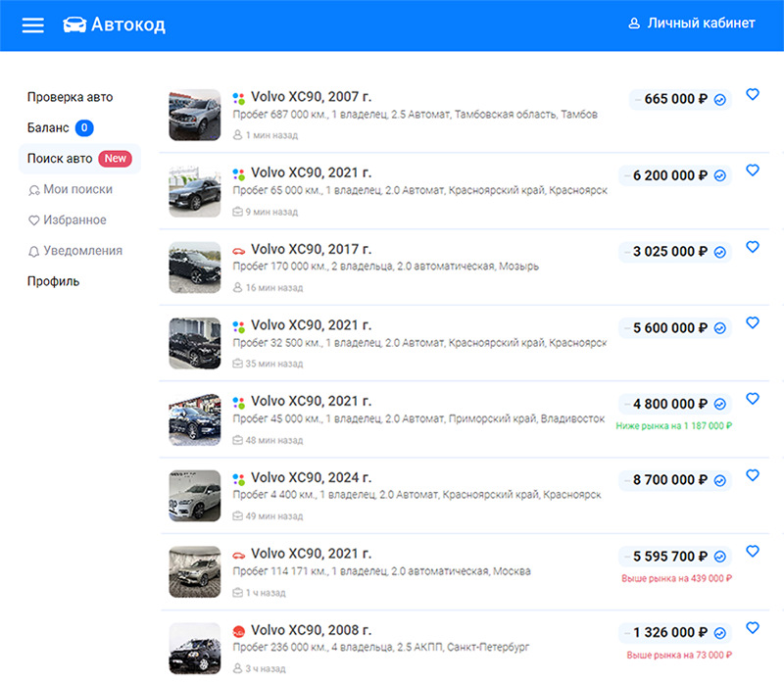Open thumbnail of 6 200 000 ₽ Volvo

(195, 191)
